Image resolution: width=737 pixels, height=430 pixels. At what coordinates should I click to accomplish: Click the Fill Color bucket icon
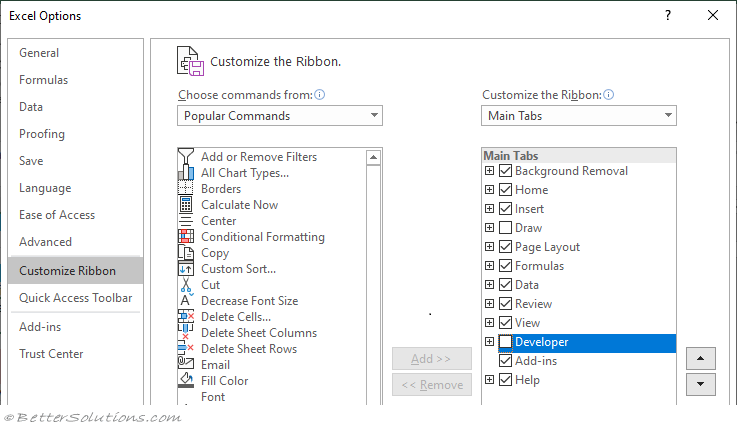coord(186,380)
